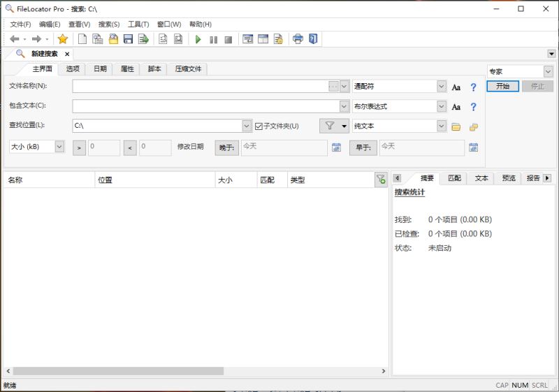Open the 通配符 expression type dropdown

coord(441,87)
